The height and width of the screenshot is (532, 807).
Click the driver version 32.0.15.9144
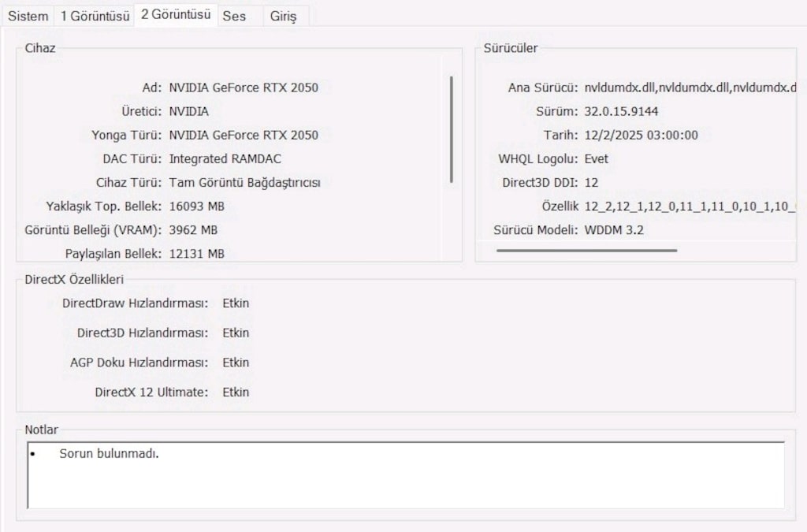(x=621, y=111)
